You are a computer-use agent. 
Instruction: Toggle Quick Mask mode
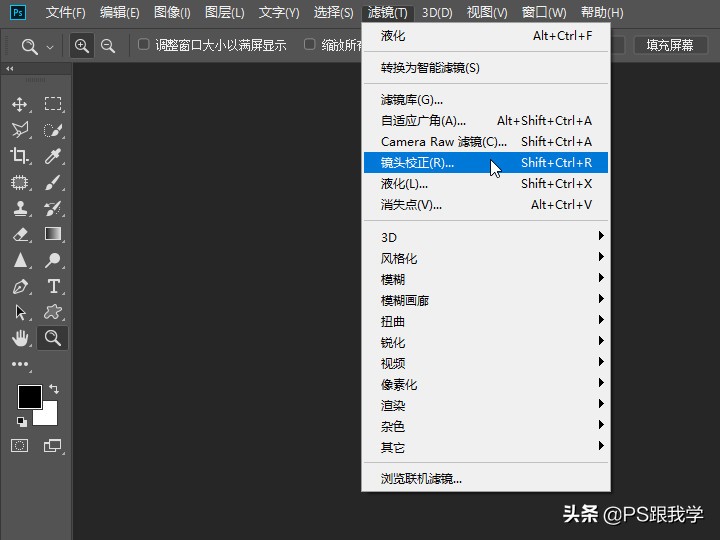point(19,445)
